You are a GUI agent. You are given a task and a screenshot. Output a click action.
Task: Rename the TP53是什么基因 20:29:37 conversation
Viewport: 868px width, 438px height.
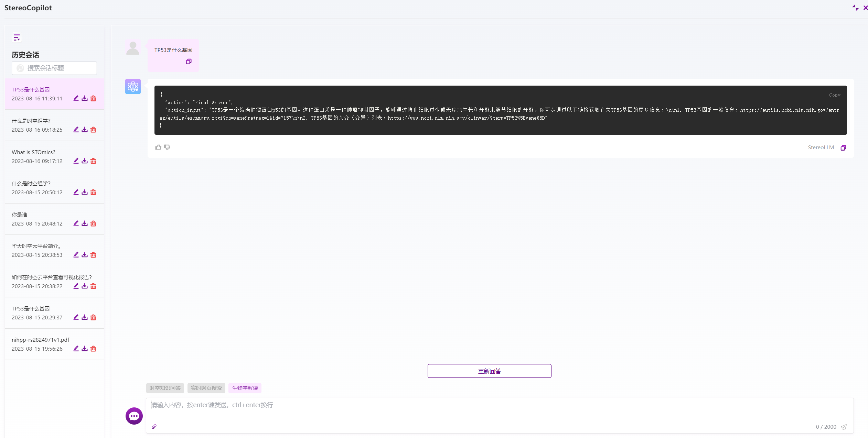click(76, 317)
